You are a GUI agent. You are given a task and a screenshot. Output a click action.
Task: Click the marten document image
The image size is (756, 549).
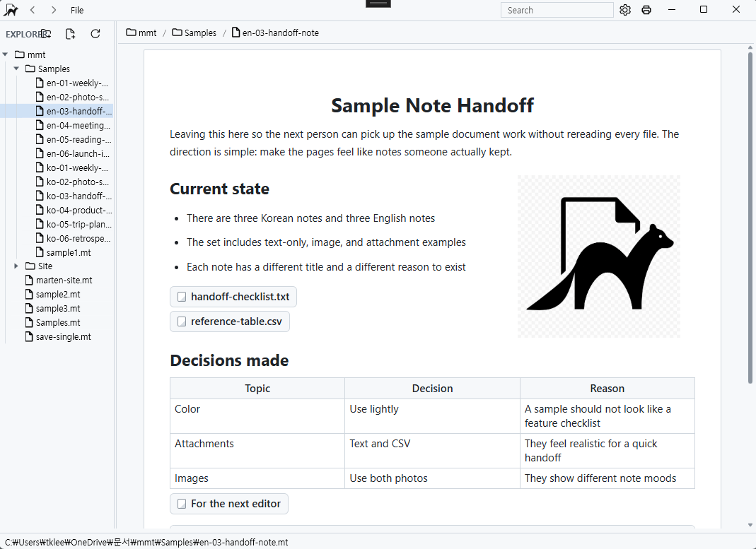pyautogui.click(x=599, y=256)
